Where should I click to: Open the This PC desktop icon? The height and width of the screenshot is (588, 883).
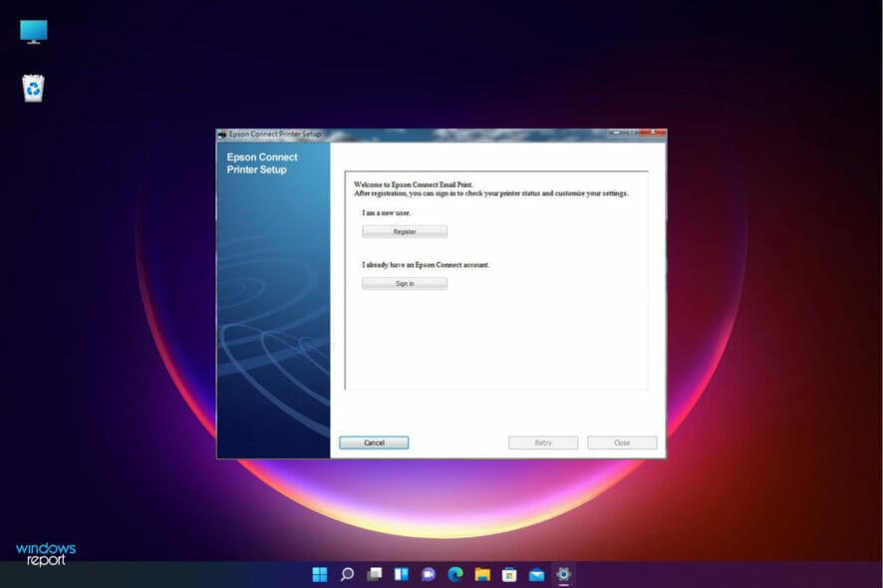[x=33, y=32]
